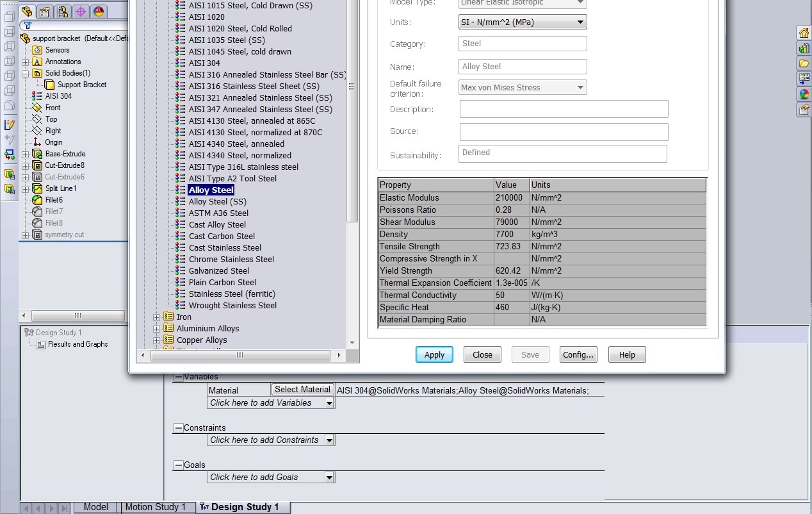Open Appearances and Scenes sphere icon
The height and width of the screenshot is (514, 812).
tap(804, 94)
